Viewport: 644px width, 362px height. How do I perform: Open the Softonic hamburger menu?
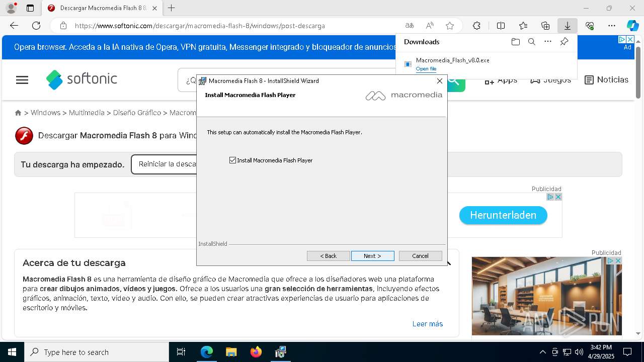(22, 80)
